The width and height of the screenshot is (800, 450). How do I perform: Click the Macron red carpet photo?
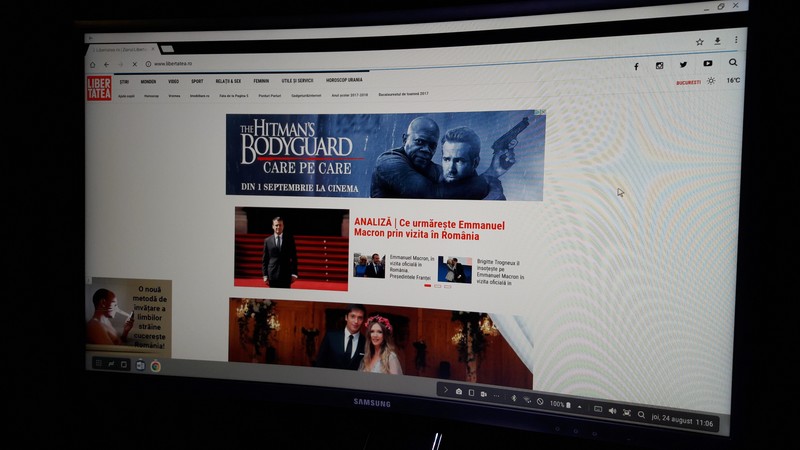click(291, 248)
